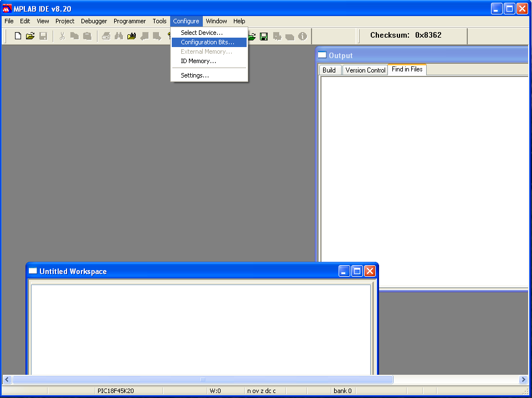Click the Output window title icon
The height and width of the screenshot is (398, 532).
pyautogui.click(x=322, y=55)
